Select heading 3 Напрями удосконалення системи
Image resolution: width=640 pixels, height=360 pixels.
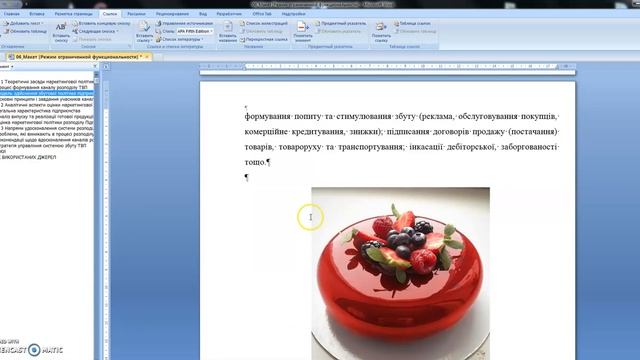click(47, 128)
